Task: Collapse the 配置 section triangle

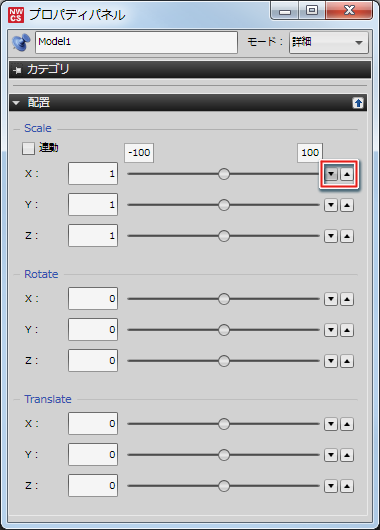Action: point(16,103)
